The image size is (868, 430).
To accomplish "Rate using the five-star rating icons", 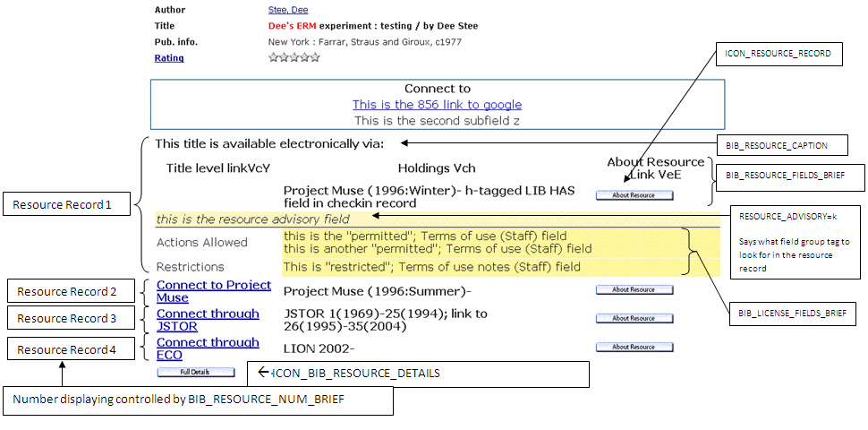I will pyautogui.click(x=294, y=57).
